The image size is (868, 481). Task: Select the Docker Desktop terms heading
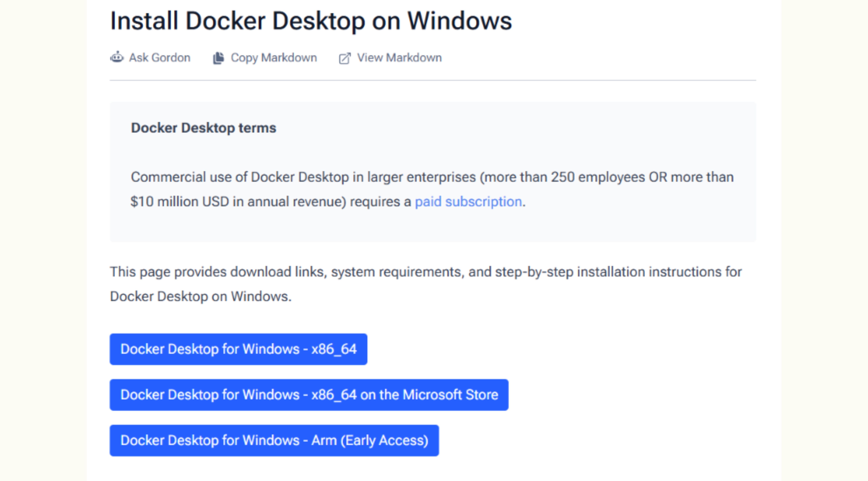[x=203, y=128]
